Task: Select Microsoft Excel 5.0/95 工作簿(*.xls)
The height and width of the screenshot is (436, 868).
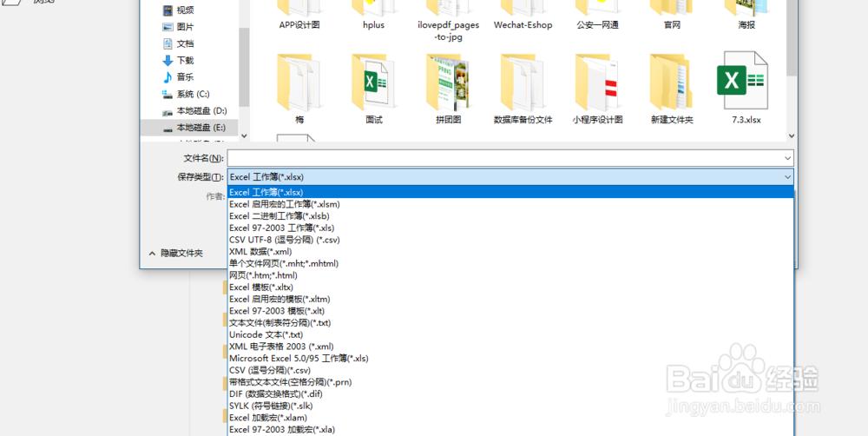Action: (x=510, y=359)
